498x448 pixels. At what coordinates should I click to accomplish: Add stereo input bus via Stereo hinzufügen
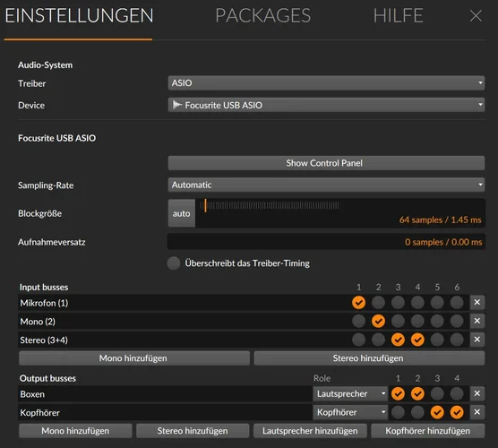369,358
